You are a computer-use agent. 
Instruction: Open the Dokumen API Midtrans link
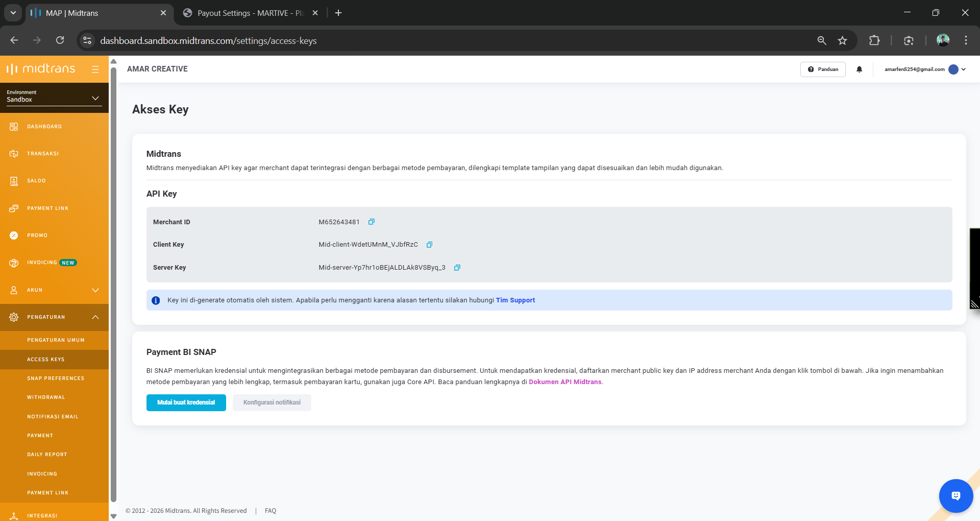[565, 382]
